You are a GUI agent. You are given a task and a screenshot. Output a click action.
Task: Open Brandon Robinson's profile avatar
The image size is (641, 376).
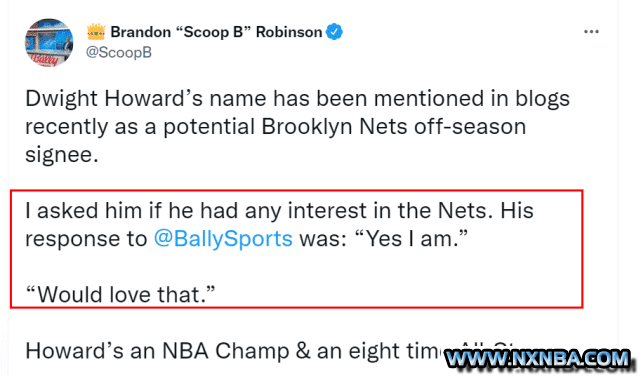coord(49,43)
